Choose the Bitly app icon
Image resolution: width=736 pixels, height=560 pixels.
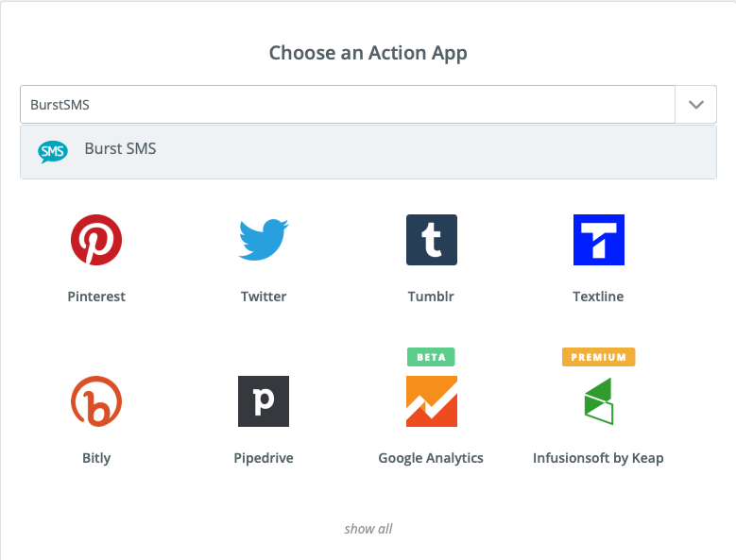click(x=96, y=401)
